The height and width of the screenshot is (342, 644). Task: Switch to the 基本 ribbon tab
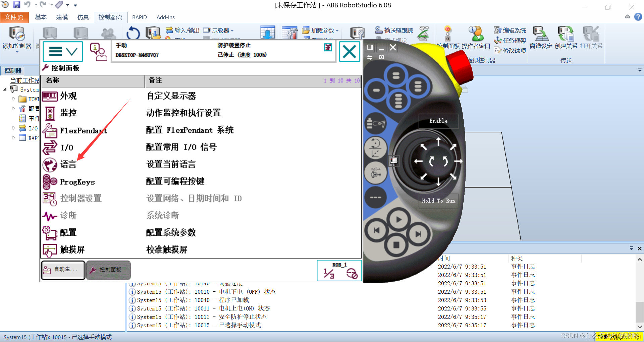[x=41, y=17]
